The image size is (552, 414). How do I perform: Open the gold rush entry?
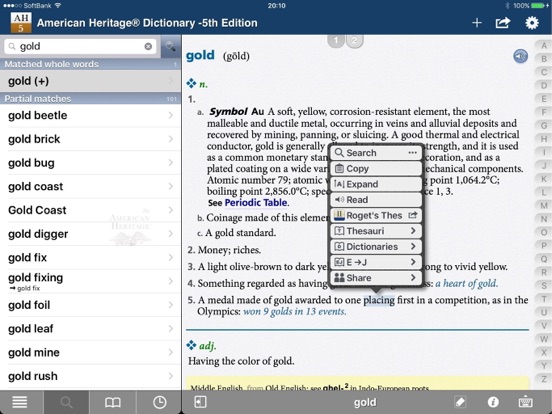pyautogui.click(x=90, y=376)
